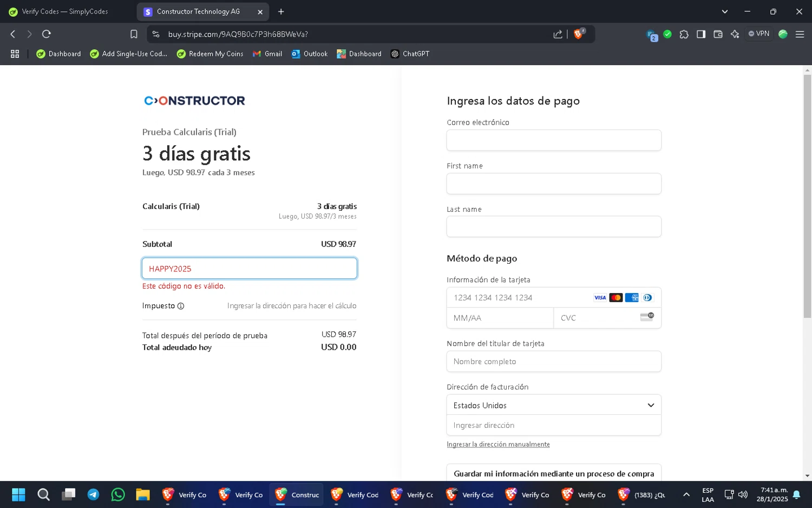
Task: Click the 'Este código no es válido.' message
Action: tap(184, 286)
